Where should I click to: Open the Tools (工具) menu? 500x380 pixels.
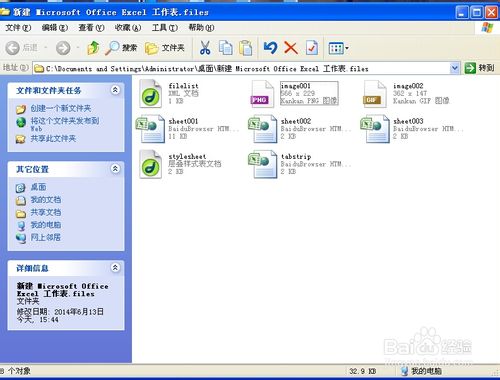[x=165, y=28]
